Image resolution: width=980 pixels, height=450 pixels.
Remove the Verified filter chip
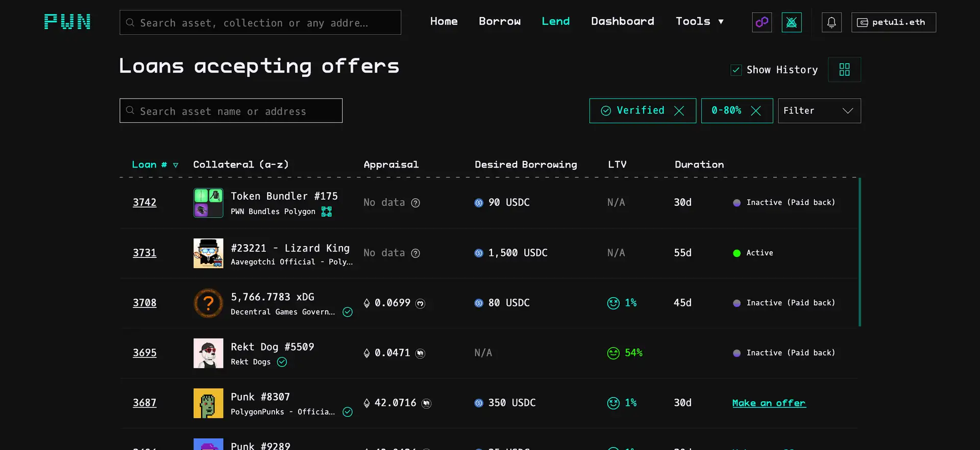click(x=679, y=111)
